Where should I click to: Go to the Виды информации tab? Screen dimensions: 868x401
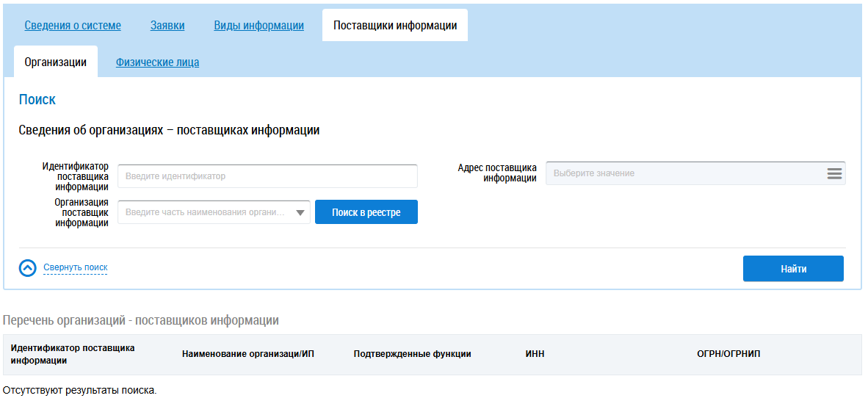(258, 26)
